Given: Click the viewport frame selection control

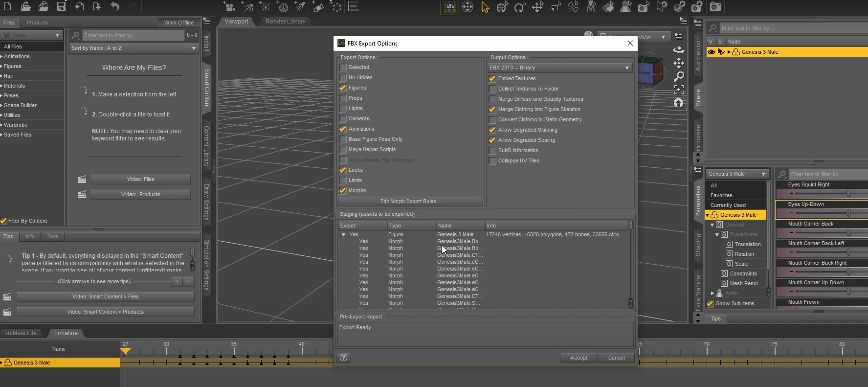Looking at the screenshot, I should (679, 90).
